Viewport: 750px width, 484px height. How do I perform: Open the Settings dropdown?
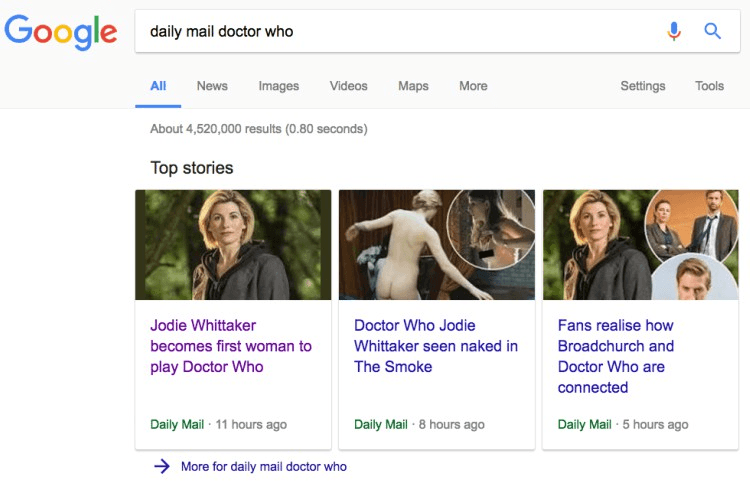(642, 86)
